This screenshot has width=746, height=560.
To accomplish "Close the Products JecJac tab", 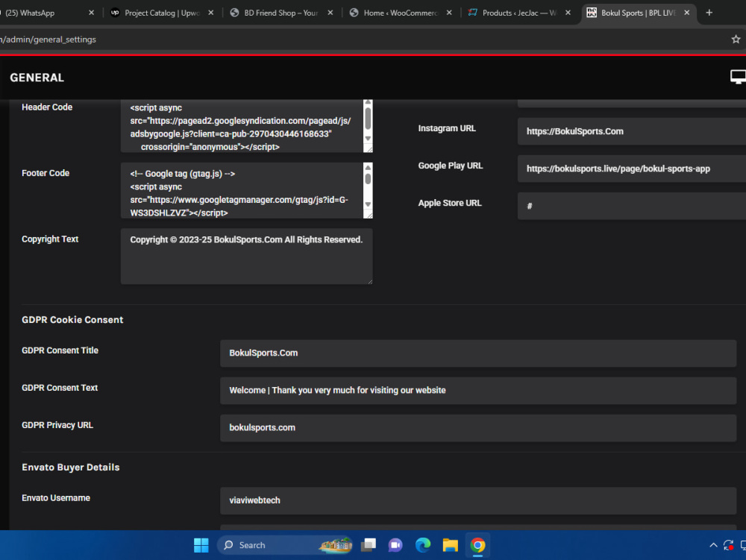I will [x=568, y=13].
